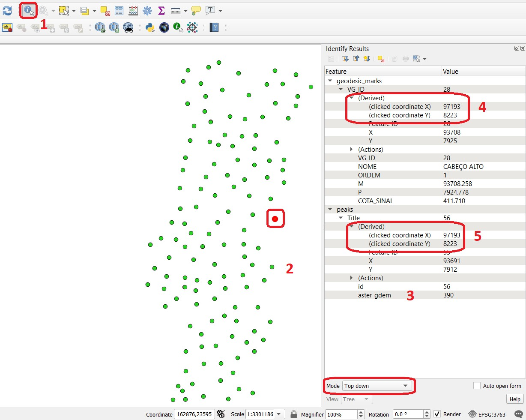Collapse all in Identify Results tree
The image size is (526, 420).
click(x=356, y=59)
